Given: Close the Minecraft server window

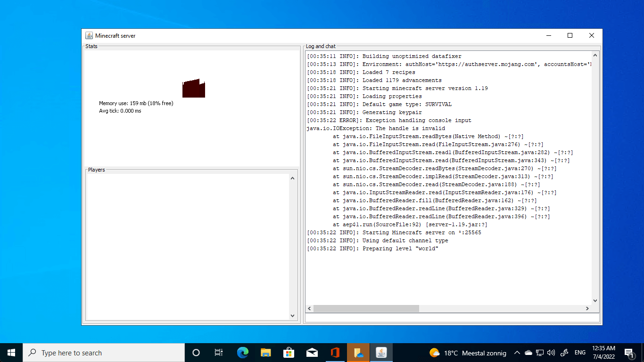Looking at the screenshot, I should [x=592, y=36].
